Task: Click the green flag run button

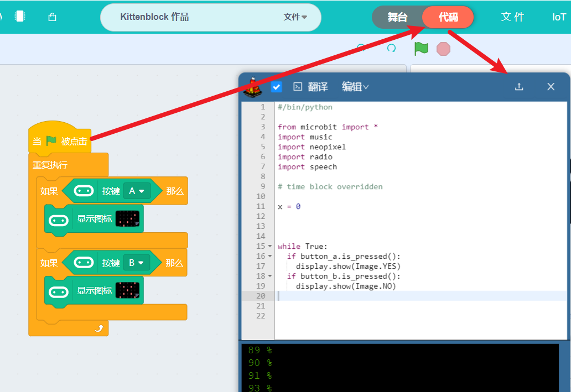Action: (421, 49)
